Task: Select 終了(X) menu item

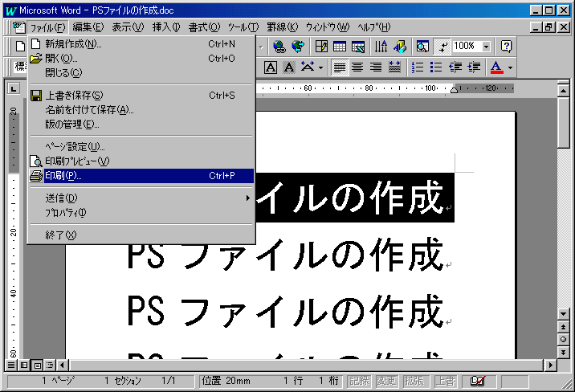Action: [x=141, y=235]
